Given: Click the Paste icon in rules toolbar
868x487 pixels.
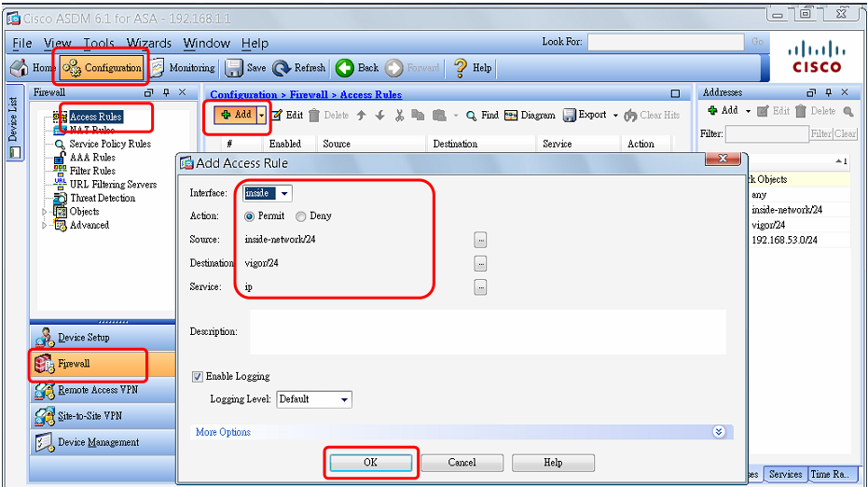Looking at the screenshot, I should [x=439, y=116].
